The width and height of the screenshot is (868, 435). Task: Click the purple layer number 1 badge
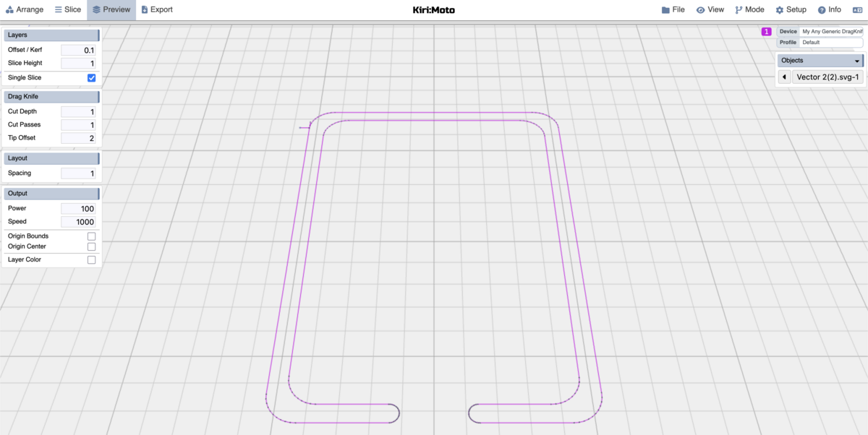click(766, 32)
